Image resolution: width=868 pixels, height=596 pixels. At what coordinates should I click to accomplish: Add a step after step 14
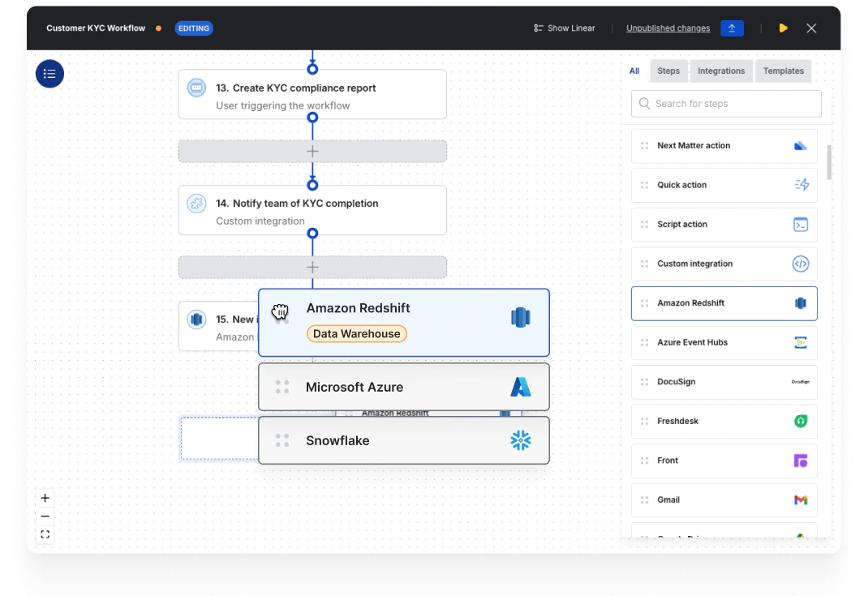tap(312, 268)
